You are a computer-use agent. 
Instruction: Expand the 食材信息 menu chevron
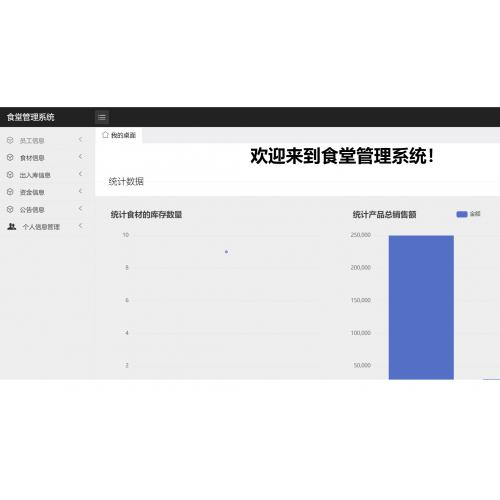point(80,156)
